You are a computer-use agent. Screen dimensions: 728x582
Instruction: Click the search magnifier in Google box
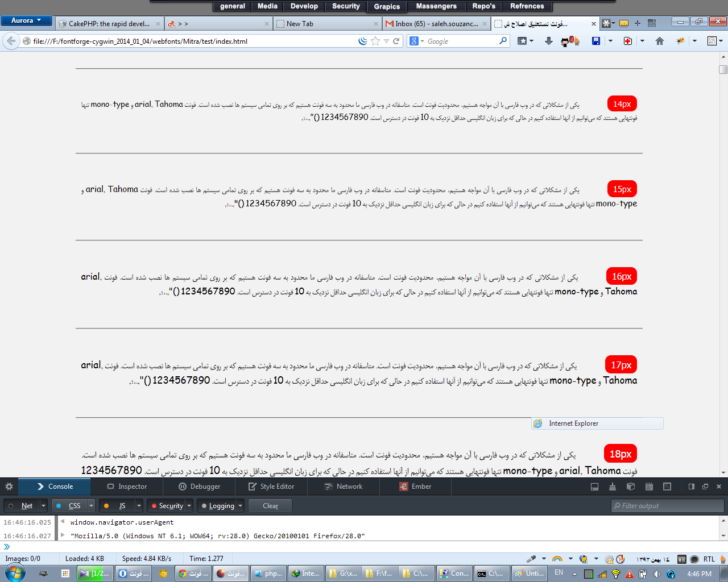503,41
